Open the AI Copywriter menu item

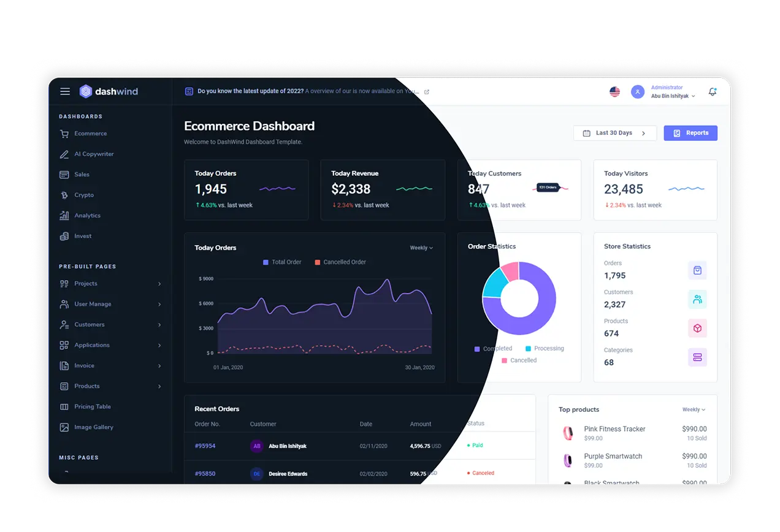pyautogui.click(x=94, y=154)
